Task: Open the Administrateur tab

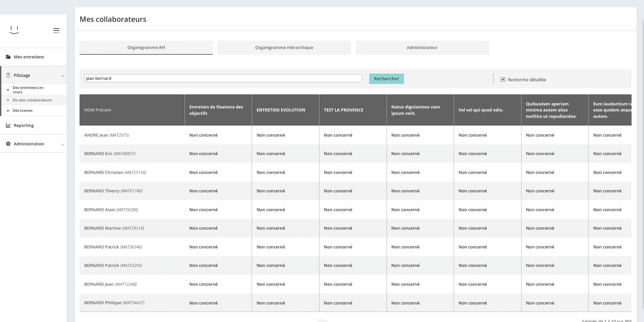Action: point(422,48)
